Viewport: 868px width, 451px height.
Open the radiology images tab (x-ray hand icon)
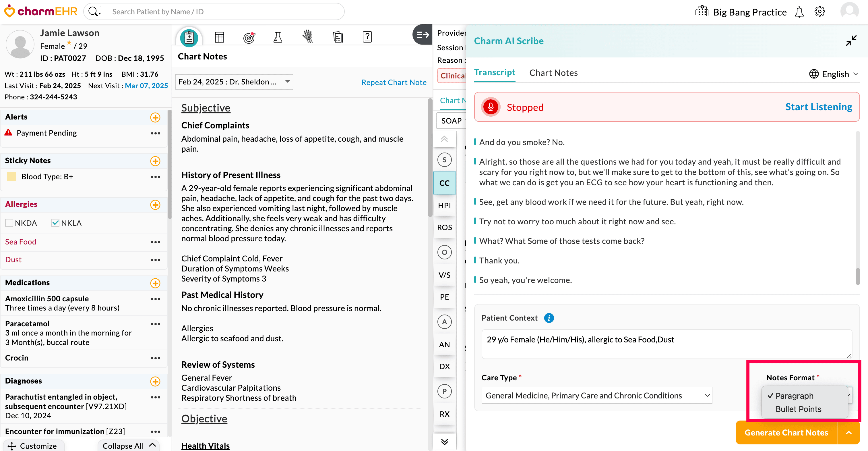[x=308, y=37]
